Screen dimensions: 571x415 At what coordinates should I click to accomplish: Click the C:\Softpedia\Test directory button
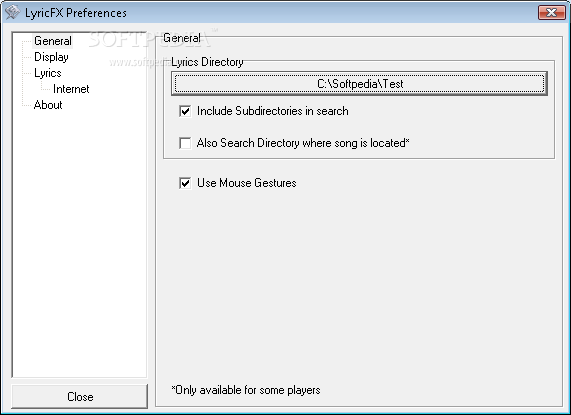pyautogui.click(x=359, y=84)
